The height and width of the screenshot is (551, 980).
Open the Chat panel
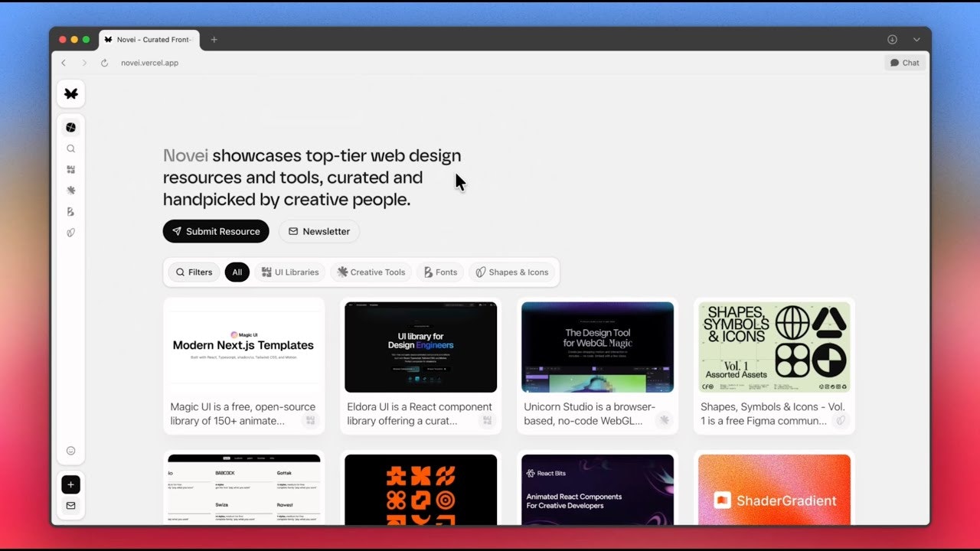(905, 63)
